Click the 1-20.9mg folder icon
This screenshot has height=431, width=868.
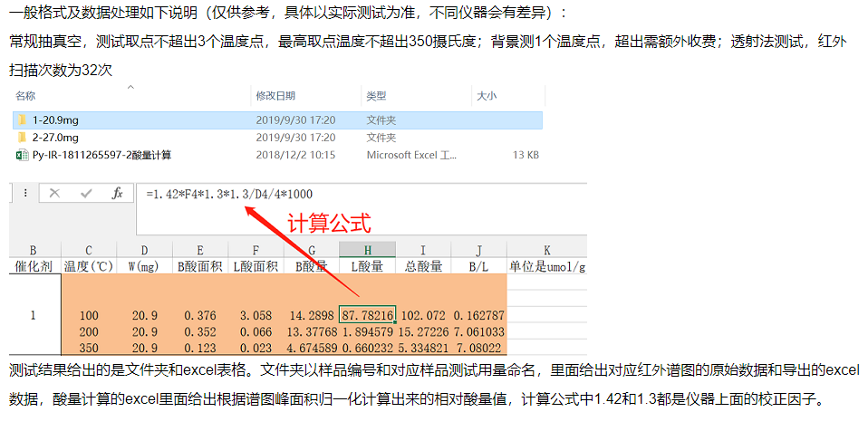click(x=22, y=120)
